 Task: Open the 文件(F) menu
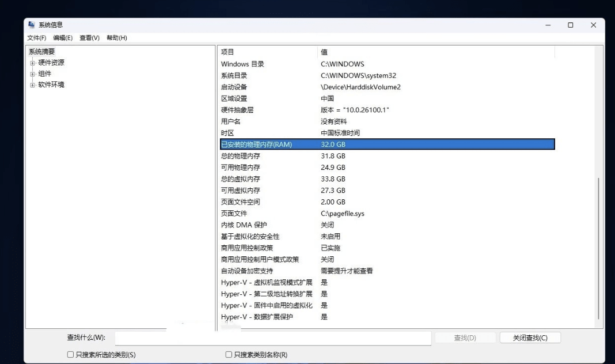(36, 38)
